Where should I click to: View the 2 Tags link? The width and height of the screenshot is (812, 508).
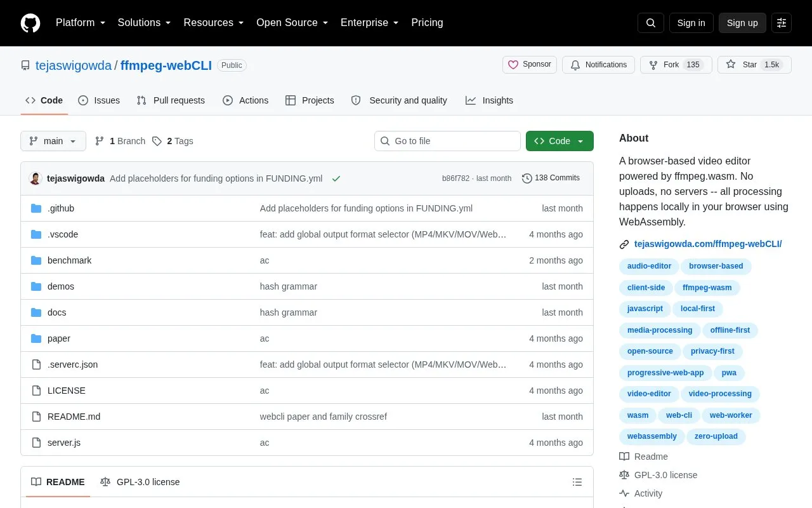[173, 141]
